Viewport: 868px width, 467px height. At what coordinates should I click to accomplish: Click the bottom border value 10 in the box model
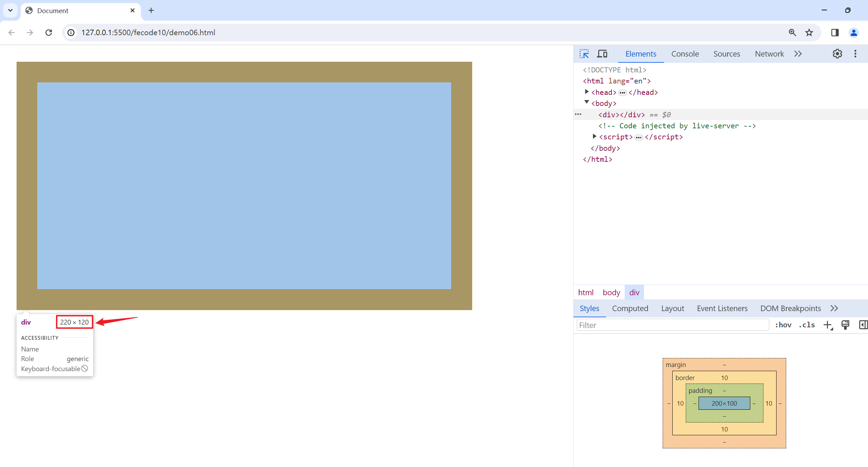pos(724,429)
